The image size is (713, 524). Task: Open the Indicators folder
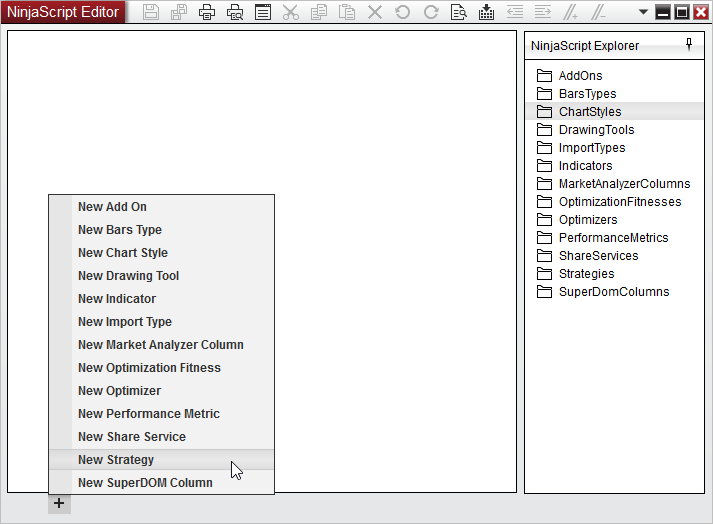(585, 166)
